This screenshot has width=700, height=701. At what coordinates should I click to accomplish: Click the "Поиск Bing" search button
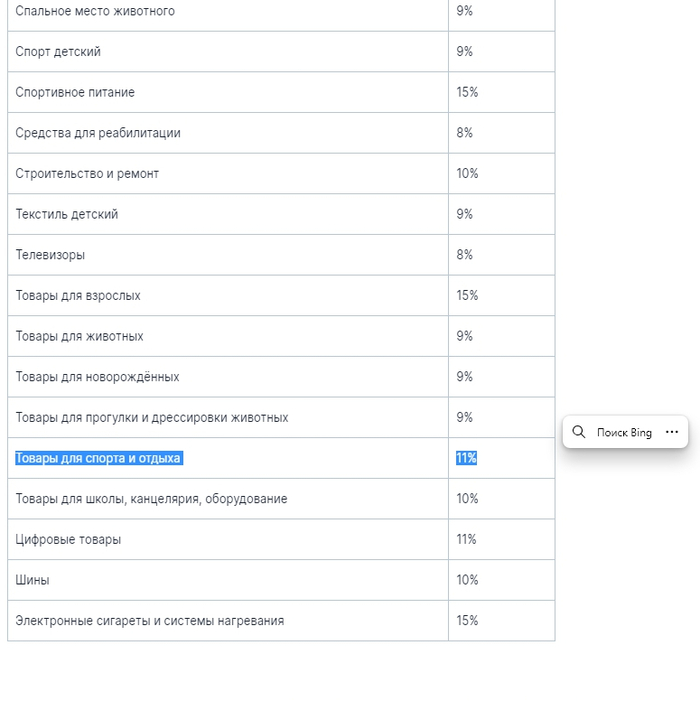pyautogui.click(x=623, y=433)
